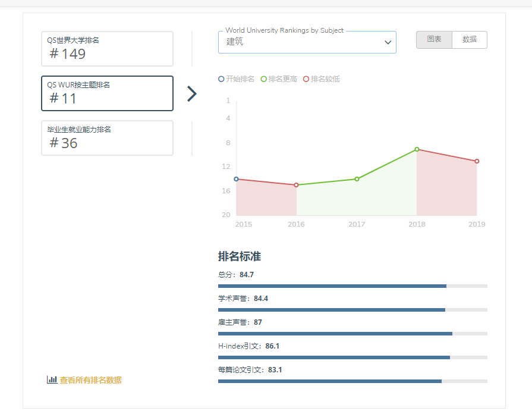Switch to the 图表 view tab

tap(434, 40)
